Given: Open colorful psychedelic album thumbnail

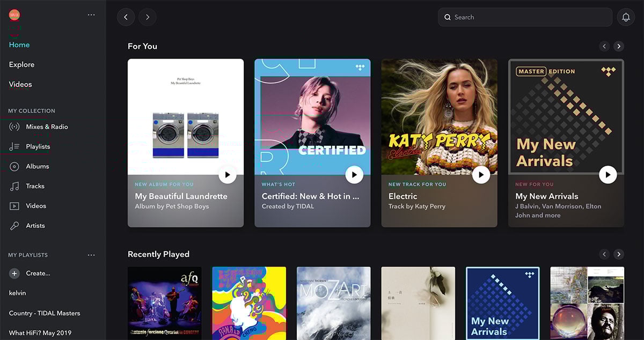Looking at the screenshot, I should click(x=249, y=304).
